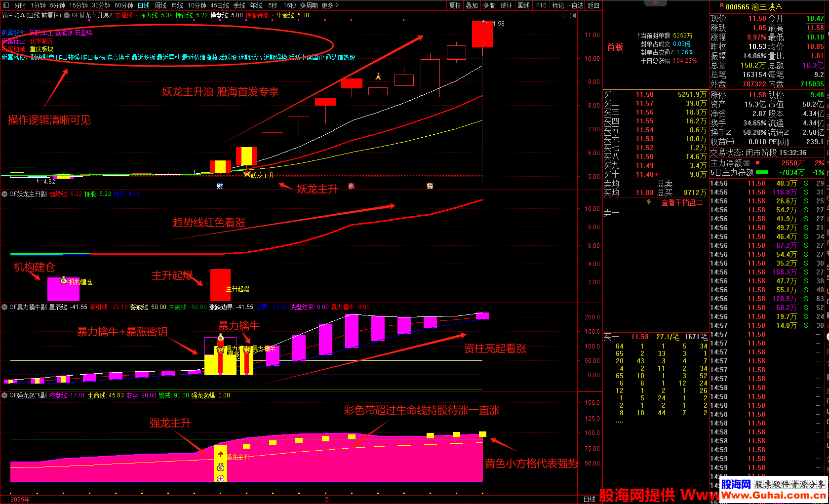Open the F10 company info
This screenshot has height=504, width=829.
[541, 5]
